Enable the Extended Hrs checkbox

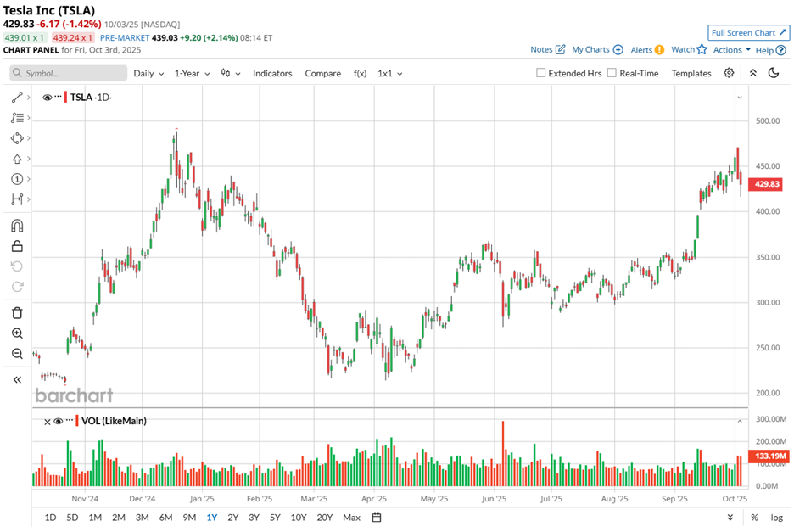[541, 73]
